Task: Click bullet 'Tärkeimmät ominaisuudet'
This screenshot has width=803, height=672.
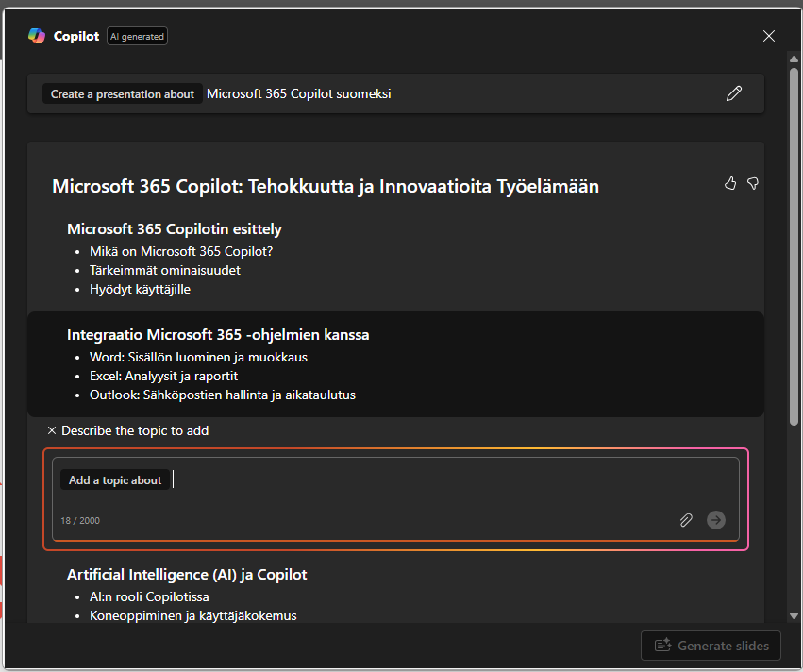Action: (x=165, y=271)
